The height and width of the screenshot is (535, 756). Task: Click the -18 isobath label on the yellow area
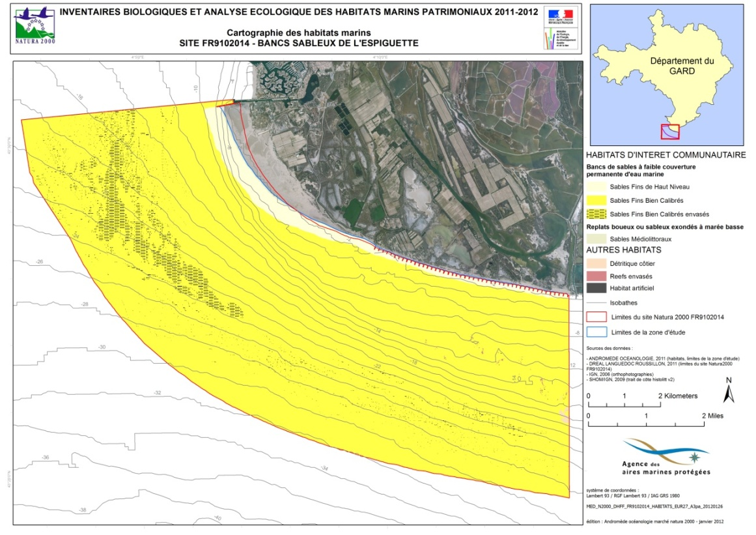tap(413, 362)
